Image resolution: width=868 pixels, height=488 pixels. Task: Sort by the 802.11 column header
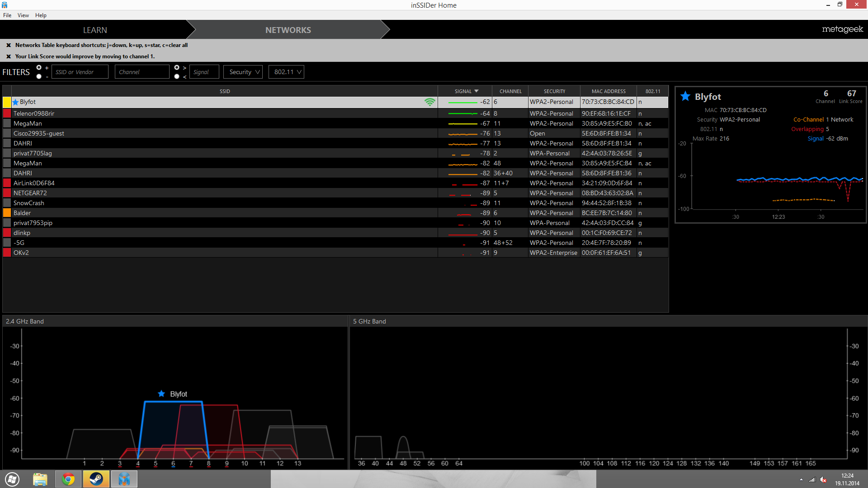tap(652, 91)
